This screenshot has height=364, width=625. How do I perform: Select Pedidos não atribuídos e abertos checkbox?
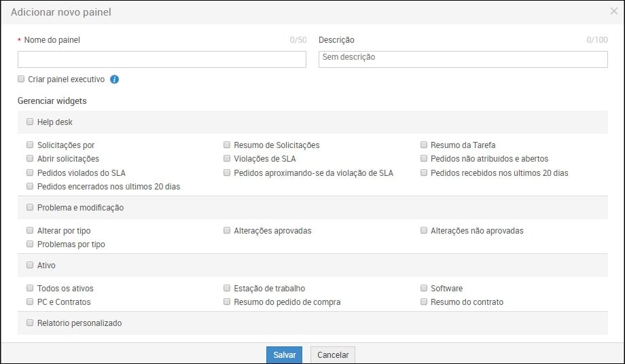pyautogui.click(x=424, y=159)
